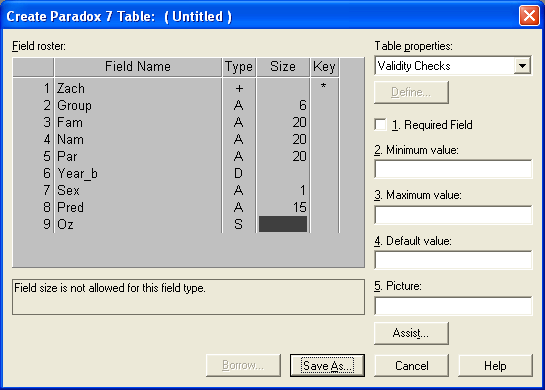
Task: Open the Table properties dropdown arrow
Action: (x=522, y=66)
